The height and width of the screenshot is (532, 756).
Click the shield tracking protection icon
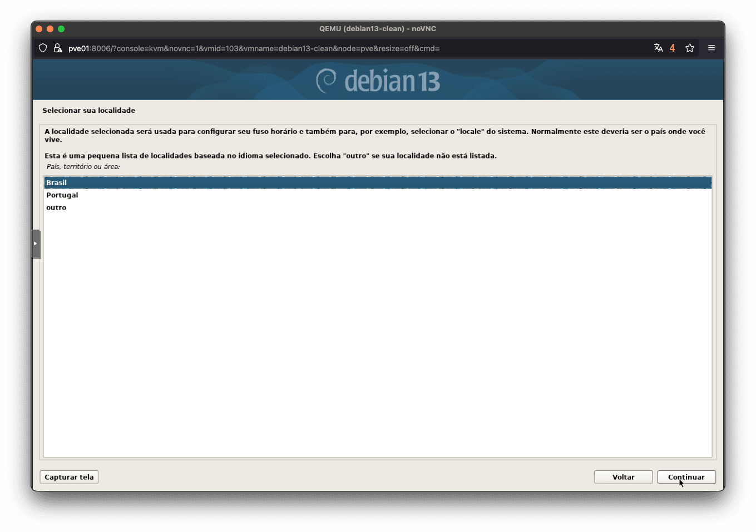[x=43, y=48]
